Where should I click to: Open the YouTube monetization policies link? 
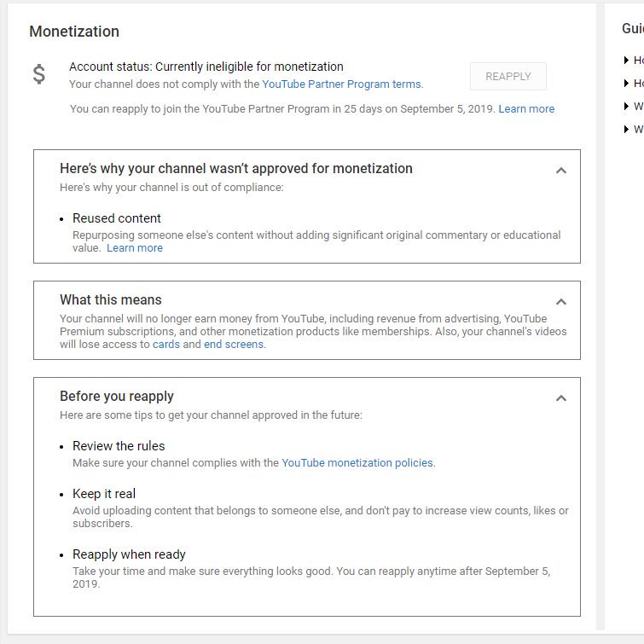pos(357,463)
